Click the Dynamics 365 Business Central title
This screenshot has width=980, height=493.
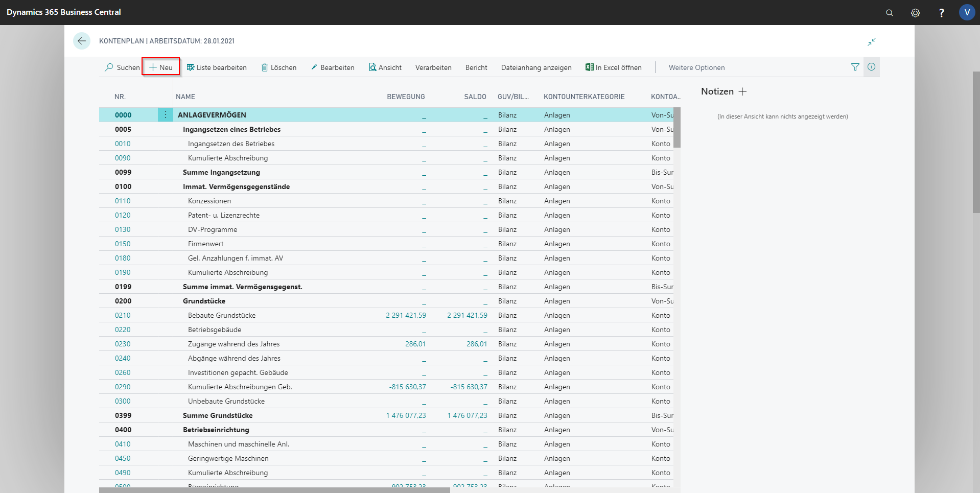click(x=64, y=12)
